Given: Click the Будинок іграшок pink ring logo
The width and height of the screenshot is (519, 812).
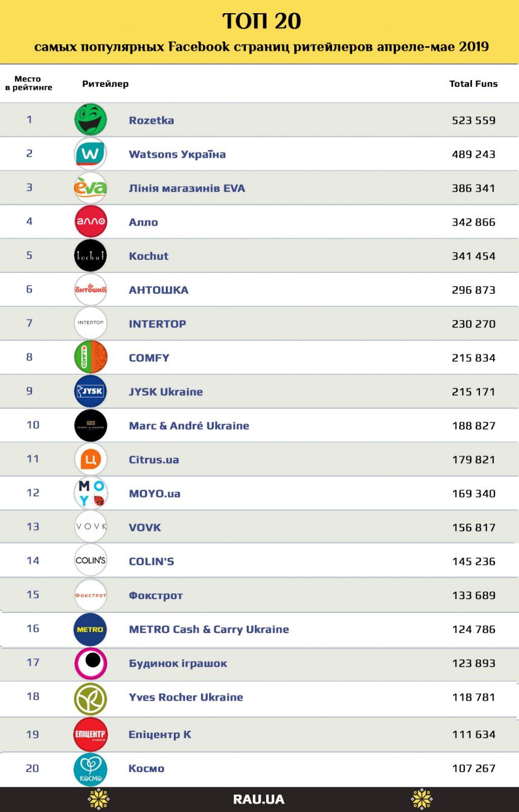Looking at the screenshot, I should pos(91,663).
